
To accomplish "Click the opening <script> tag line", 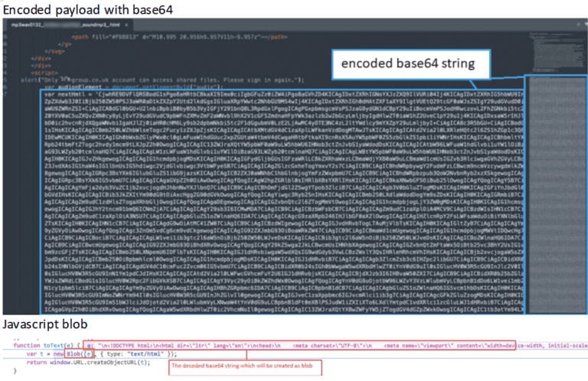I will click(44, 73).
